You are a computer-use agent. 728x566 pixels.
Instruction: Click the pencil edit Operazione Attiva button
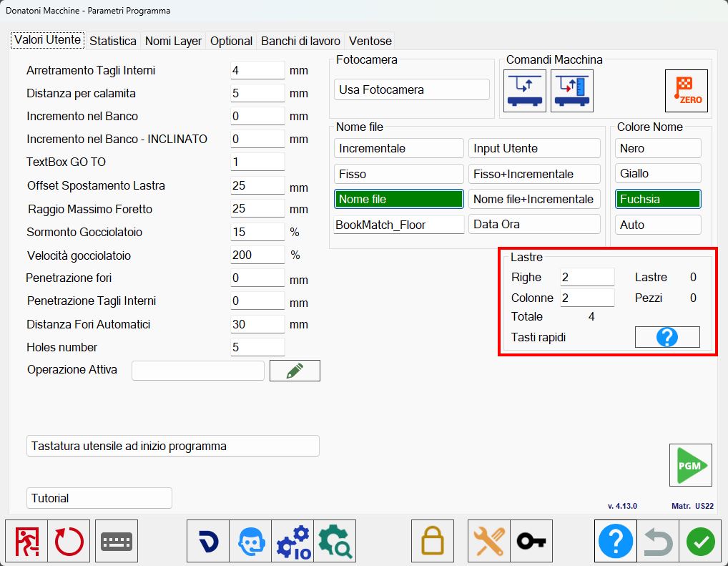click(x=295, y=371)
